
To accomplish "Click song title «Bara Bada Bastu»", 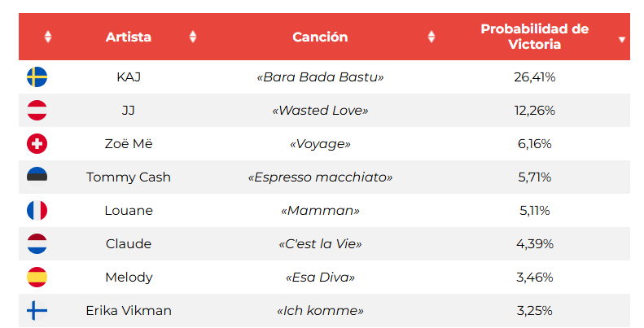I will [x=320, y=77].
